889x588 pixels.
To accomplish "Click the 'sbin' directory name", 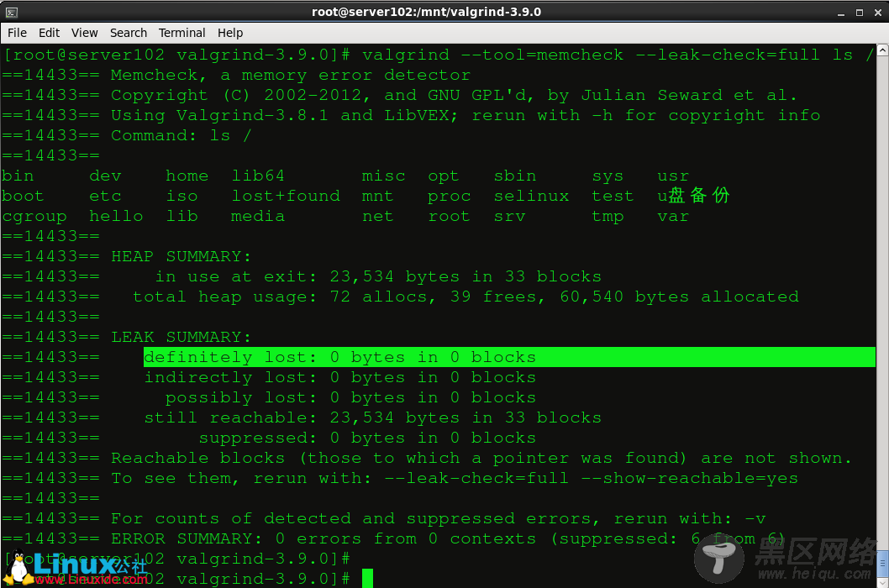I will coord(515,176).
